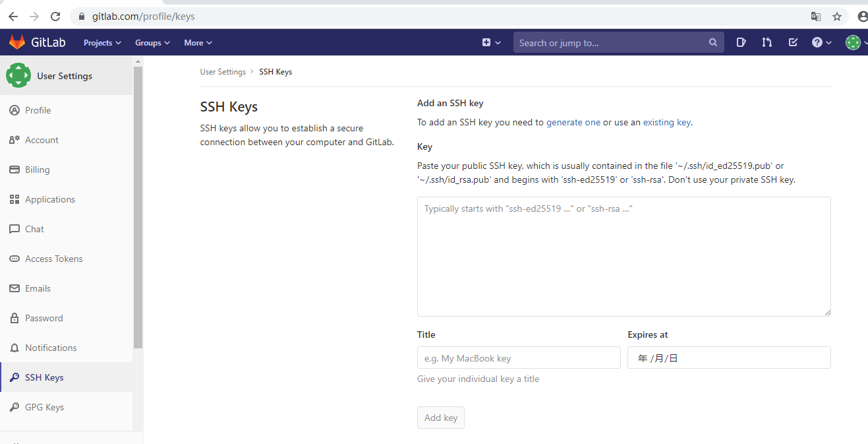Expand the Projects dropdown menu
This screenshot has width=868, height=444.
coord(102,42)
